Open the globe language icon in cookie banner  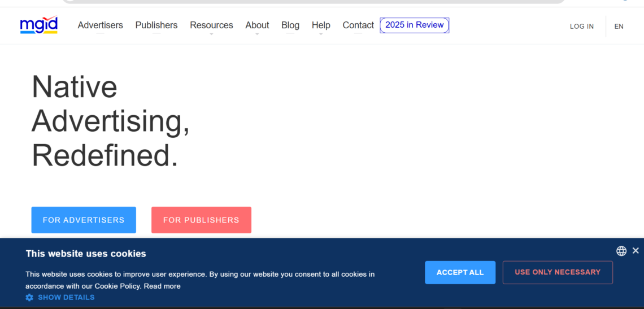point(621,251)
